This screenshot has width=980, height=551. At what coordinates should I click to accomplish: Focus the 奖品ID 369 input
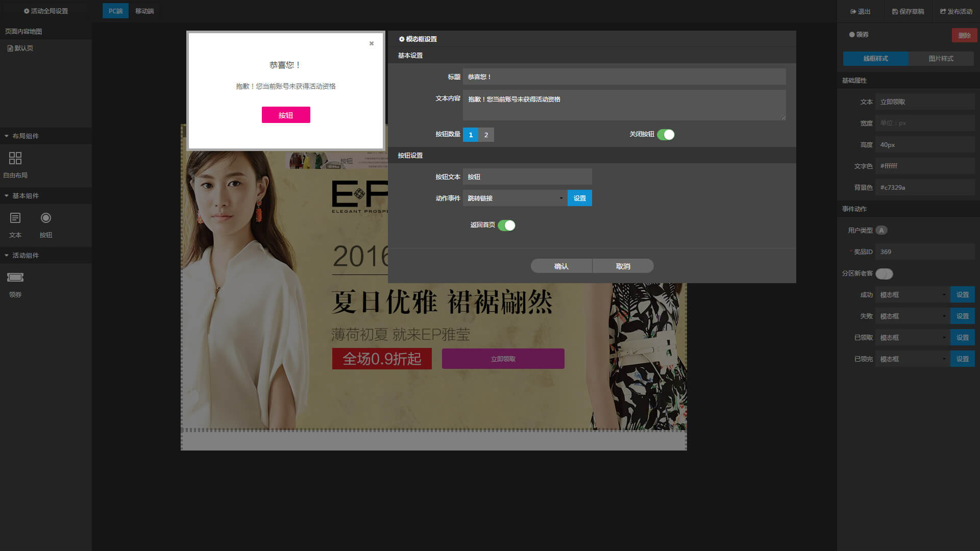[925, 252]
